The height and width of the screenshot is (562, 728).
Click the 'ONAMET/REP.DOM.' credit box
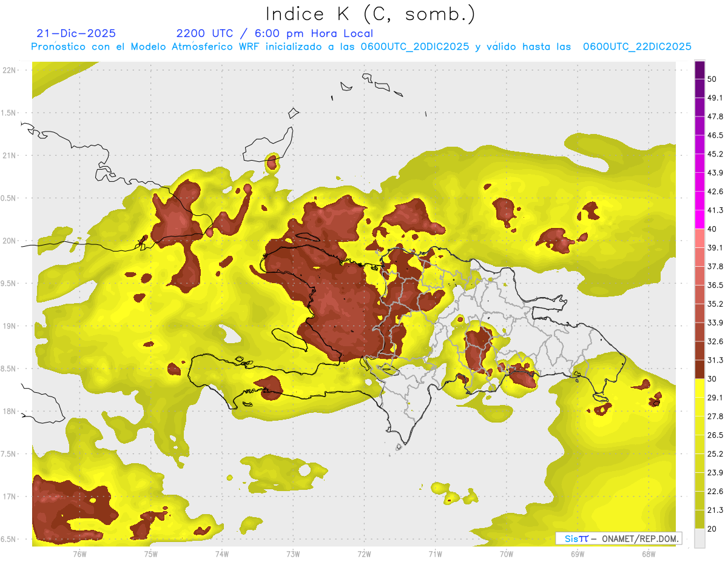641,538
